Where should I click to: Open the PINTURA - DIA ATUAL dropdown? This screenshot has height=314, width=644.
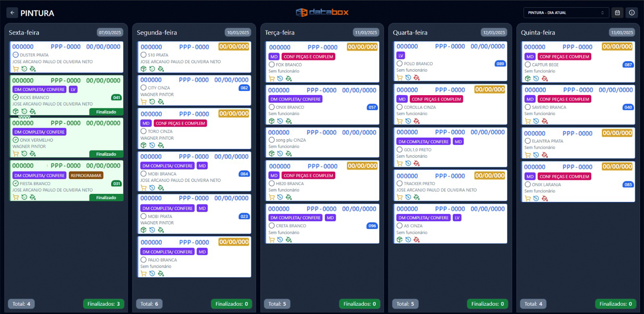[566, 13]
